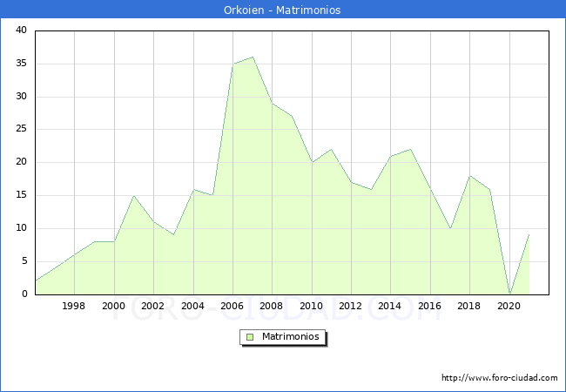Click the green Matrimonios legend swatch
Image resolution: width=566 pixels, height=392 pixels.
click(x=250, y=336)
